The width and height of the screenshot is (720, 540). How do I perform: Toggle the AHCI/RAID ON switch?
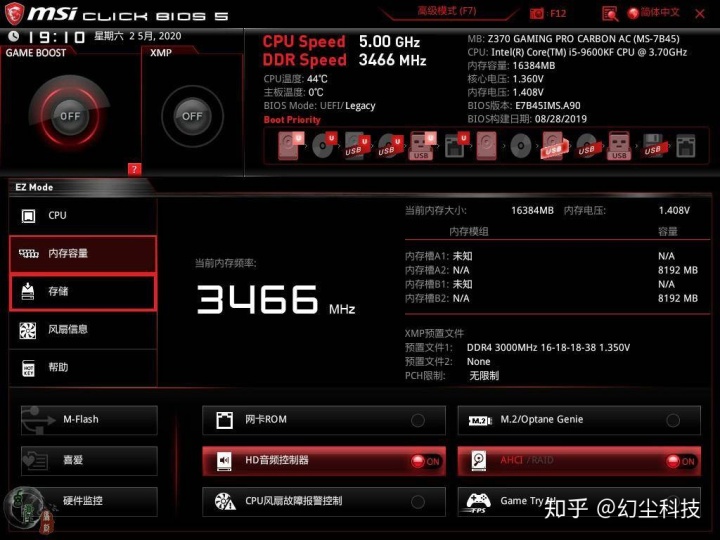(x=681, y=461)
